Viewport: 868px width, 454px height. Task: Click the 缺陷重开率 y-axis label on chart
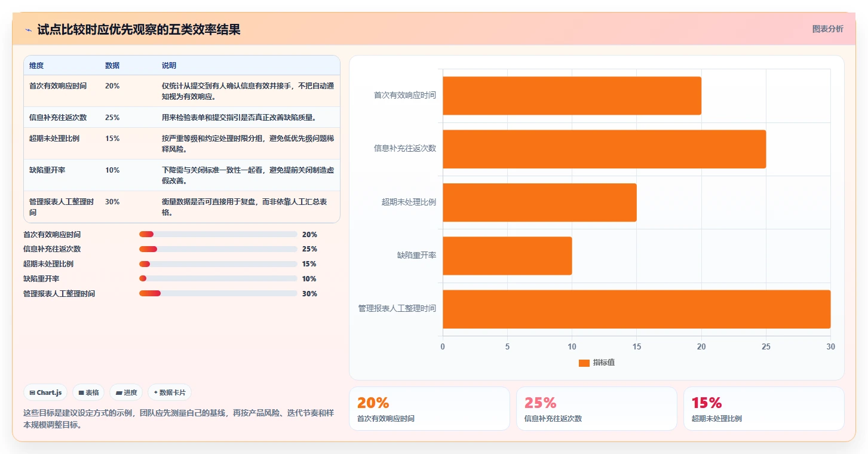click(x=416, y=256)
